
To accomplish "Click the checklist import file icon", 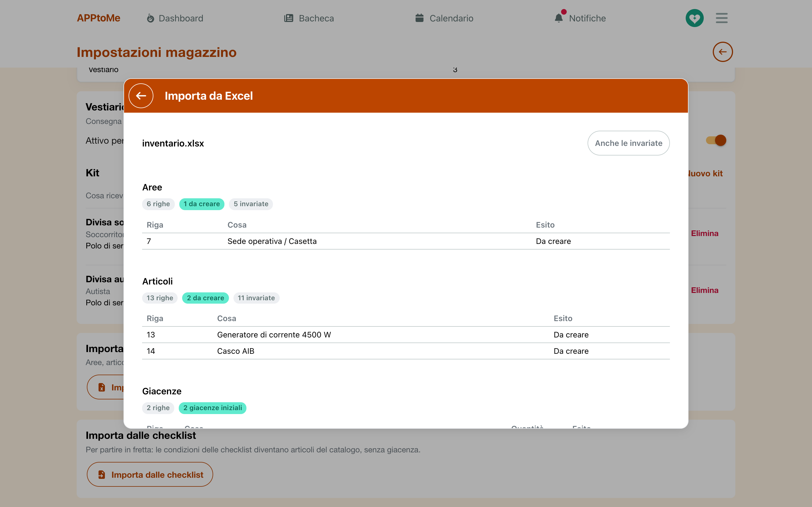I will coord(102,475).
